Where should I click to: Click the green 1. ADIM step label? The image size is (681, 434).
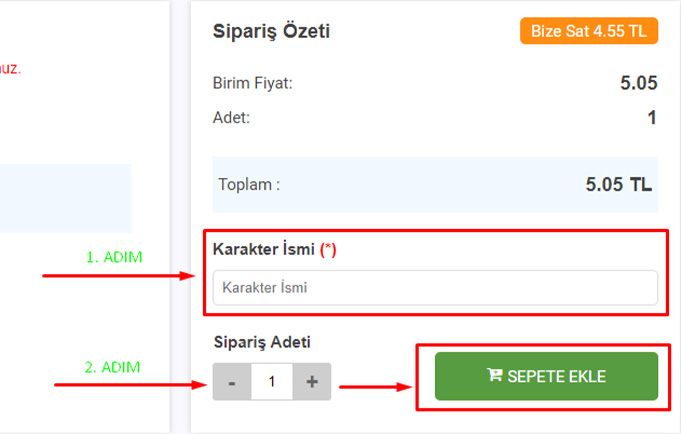coord(114,257)
